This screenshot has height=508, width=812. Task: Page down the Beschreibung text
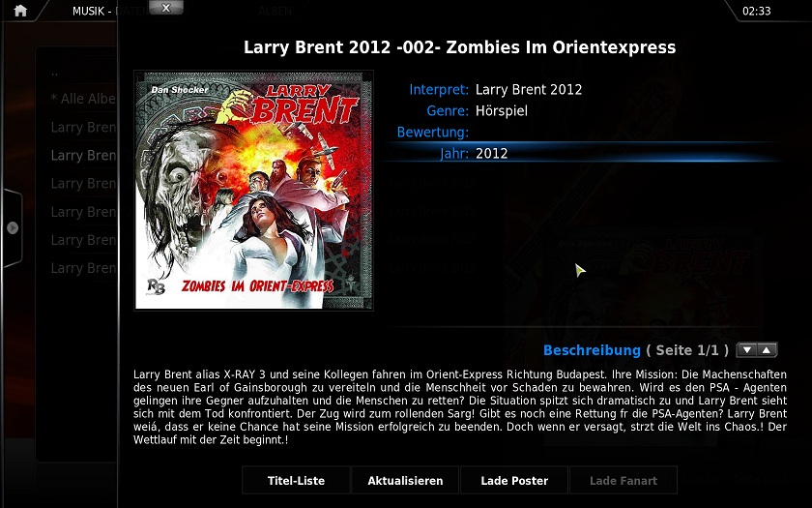tap(746, 350)
